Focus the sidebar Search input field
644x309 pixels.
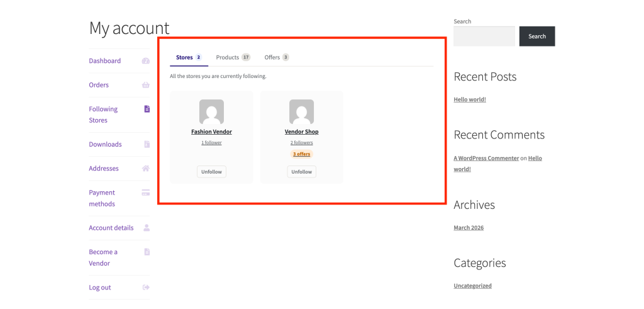point(484,36)
